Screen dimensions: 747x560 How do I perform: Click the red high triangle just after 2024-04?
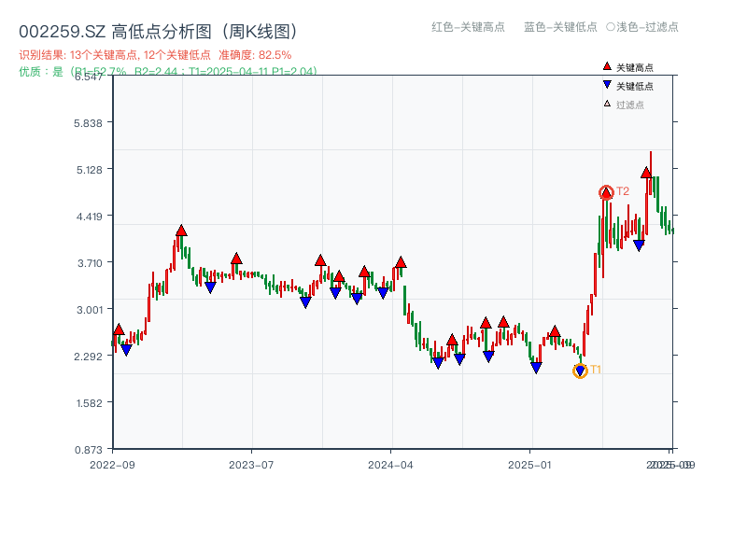(x=401, y=262)
